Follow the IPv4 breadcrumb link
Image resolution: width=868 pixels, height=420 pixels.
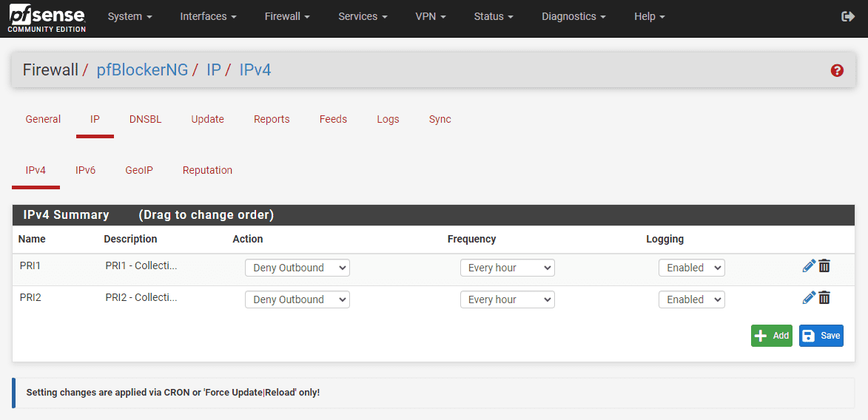pyautogui.click(x=255, y=70)
